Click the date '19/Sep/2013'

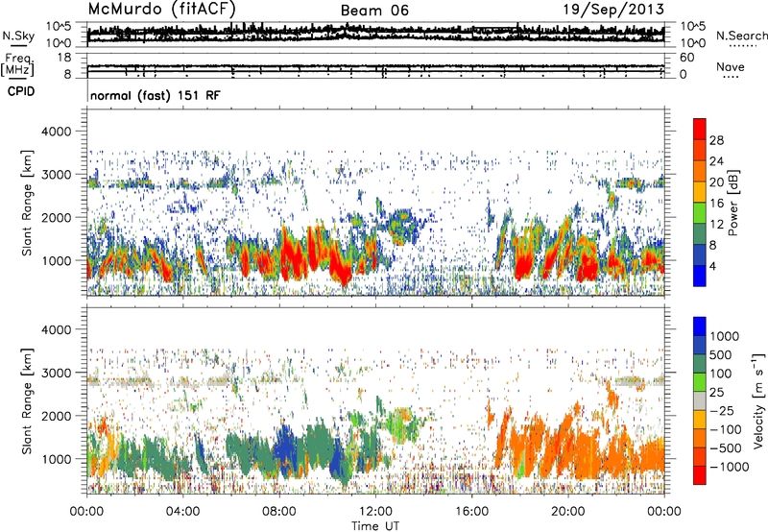point(613,10)
